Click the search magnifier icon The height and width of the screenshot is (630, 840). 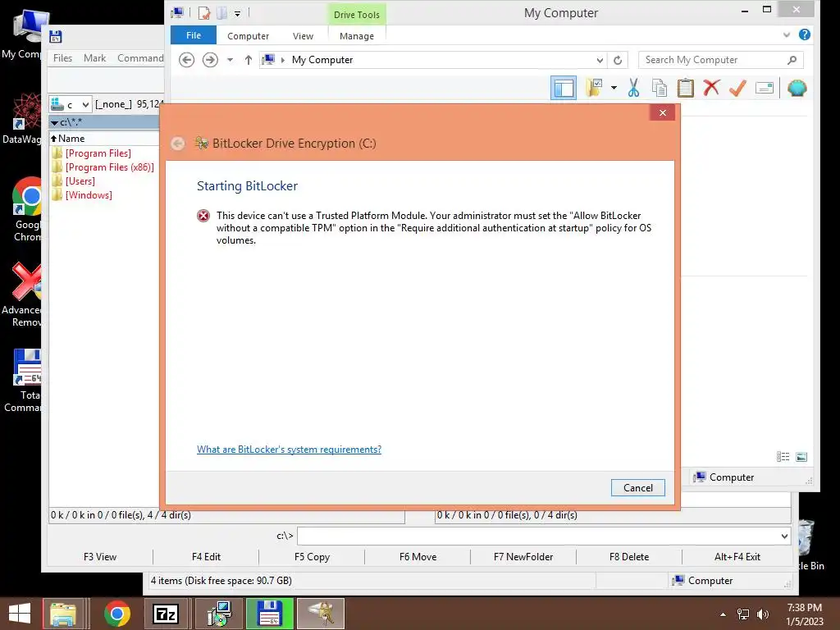[x=792, y=60]
